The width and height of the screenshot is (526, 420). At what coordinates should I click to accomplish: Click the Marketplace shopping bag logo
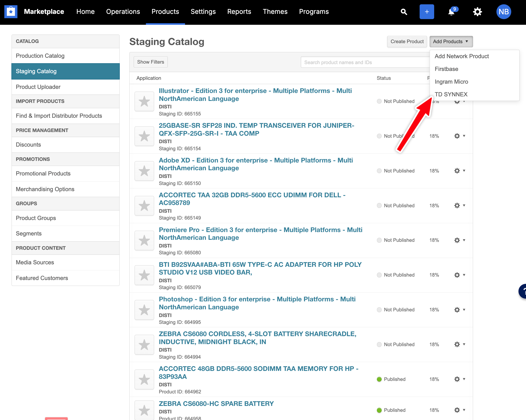11,12
